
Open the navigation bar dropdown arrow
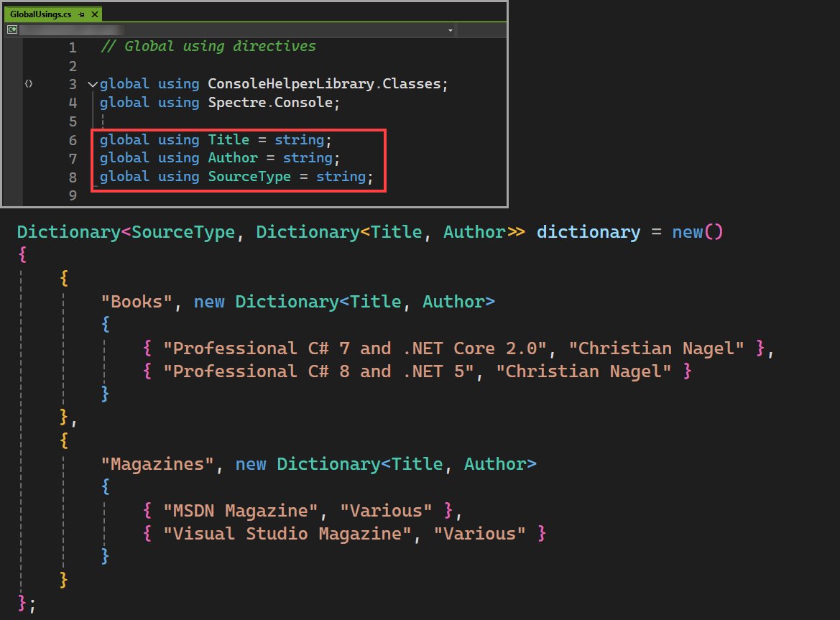coord(451,30)
